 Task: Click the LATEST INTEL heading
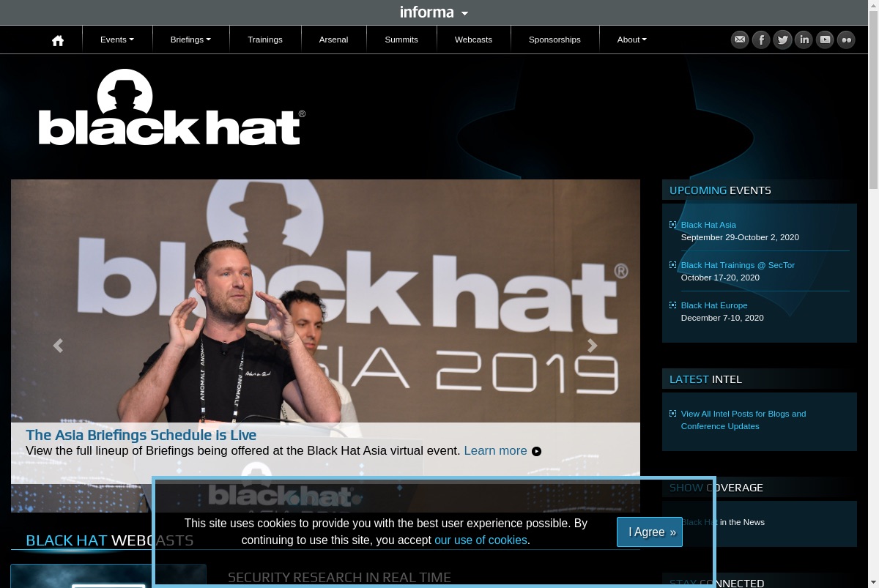point(705,379)
